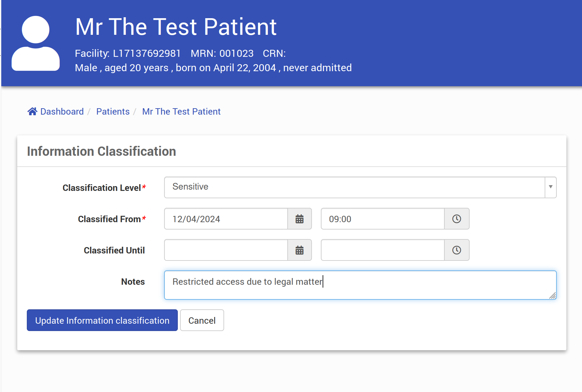Click the Notes textarea resize handle
The image size is (582, 392).
(x=553, y=296)
